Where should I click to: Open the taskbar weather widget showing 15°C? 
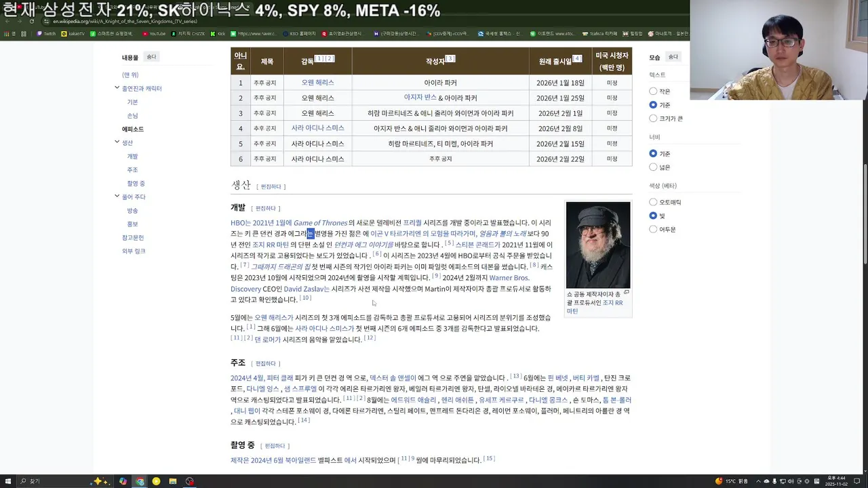[733, 481]
